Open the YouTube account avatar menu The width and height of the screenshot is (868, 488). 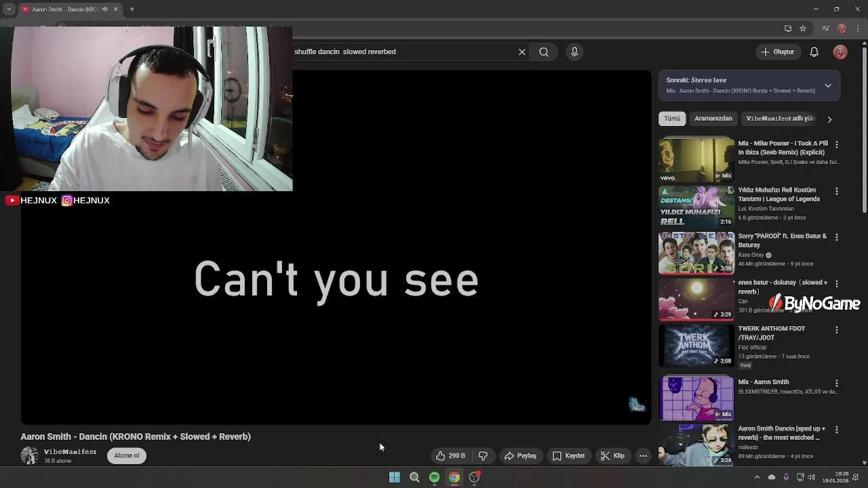click(840, 52)
